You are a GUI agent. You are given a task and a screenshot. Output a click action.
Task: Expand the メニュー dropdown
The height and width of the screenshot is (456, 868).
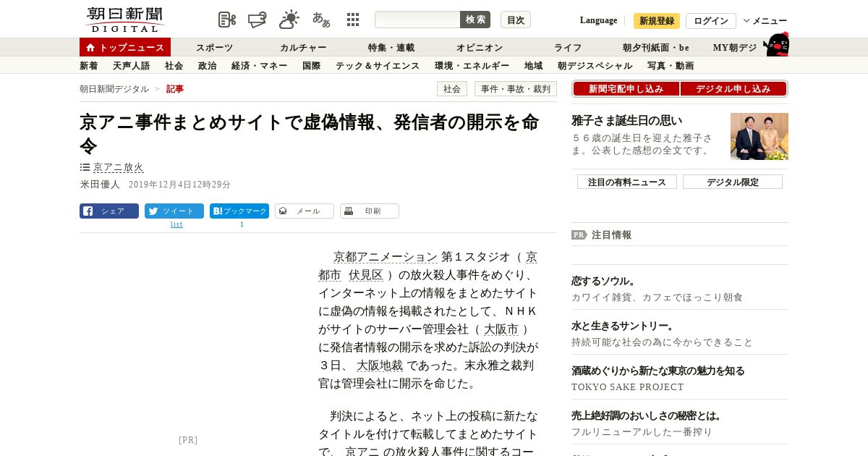pos(765,20)
